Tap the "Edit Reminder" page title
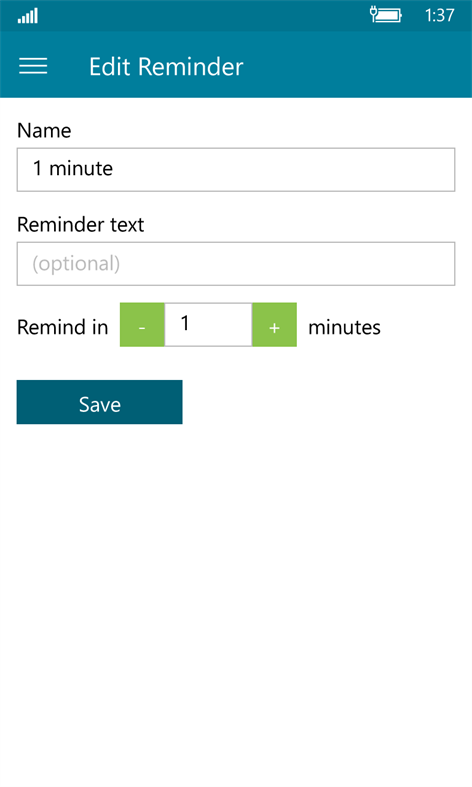Viewport: 472px width, 787px height. click(166, 66)
